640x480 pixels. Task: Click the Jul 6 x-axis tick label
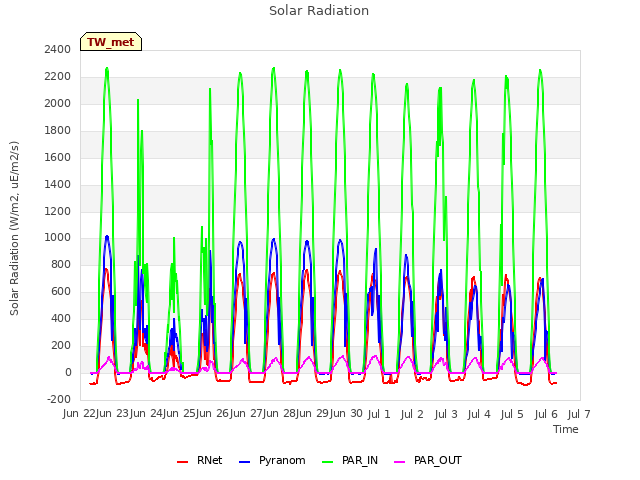tap(546, 414)
